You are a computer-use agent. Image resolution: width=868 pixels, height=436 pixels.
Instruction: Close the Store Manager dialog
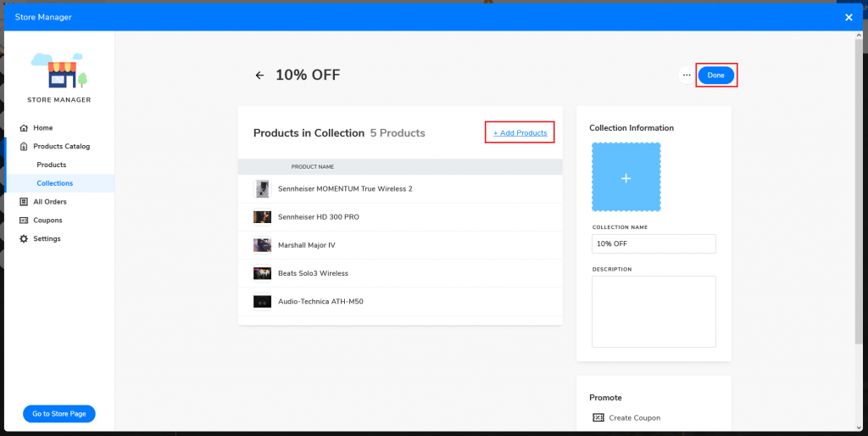pyautogui.click(x=849, y=17)
